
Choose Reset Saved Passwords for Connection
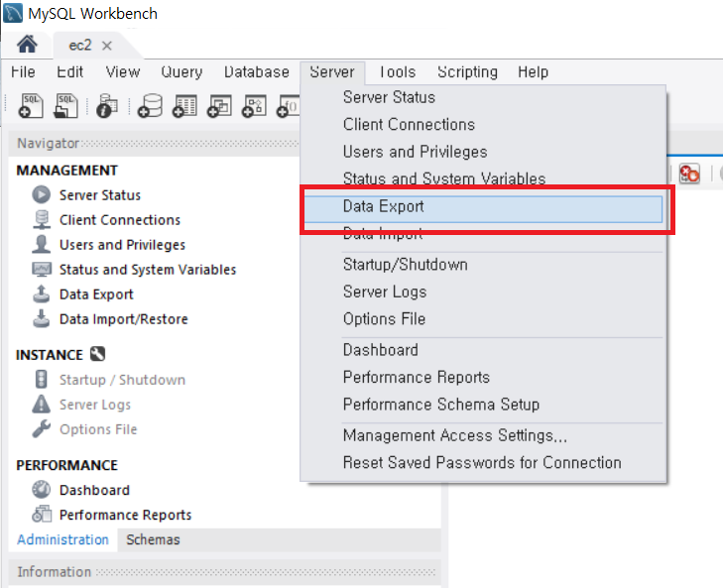click(x=483, y=462)
